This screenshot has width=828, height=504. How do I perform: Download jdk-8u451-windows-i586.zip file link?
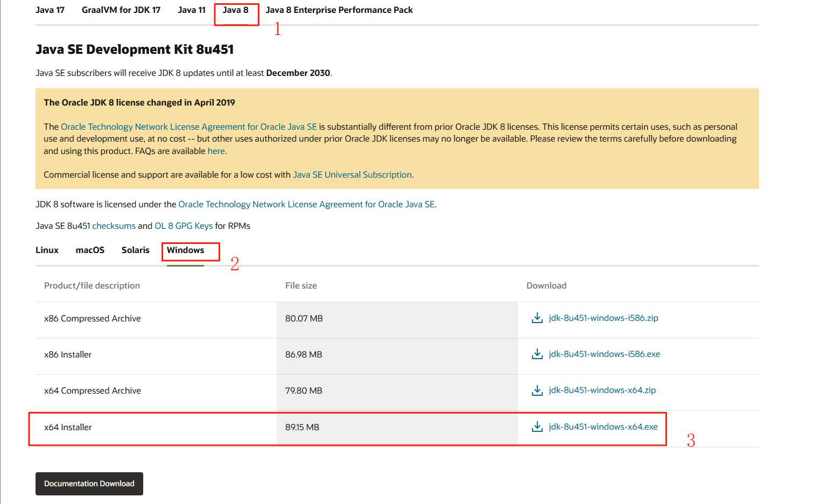[x=604, y=318]
